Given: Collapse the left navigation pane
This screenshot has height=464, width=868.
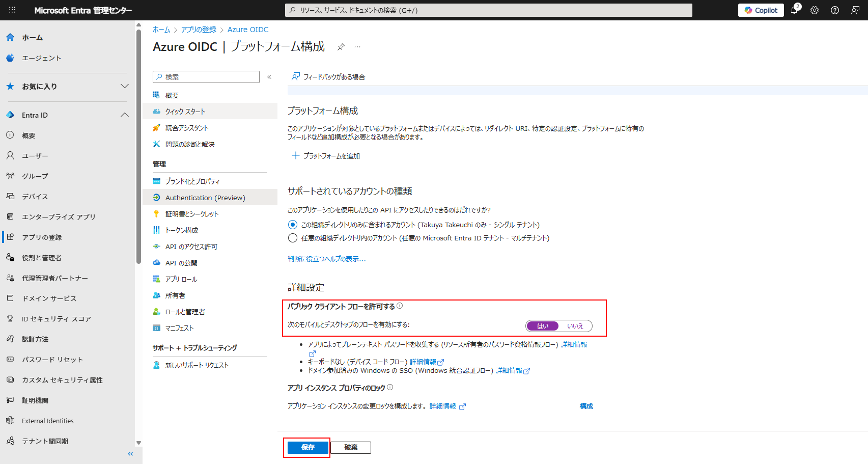Looking at the screenshot, I should (x=130, y=453).
